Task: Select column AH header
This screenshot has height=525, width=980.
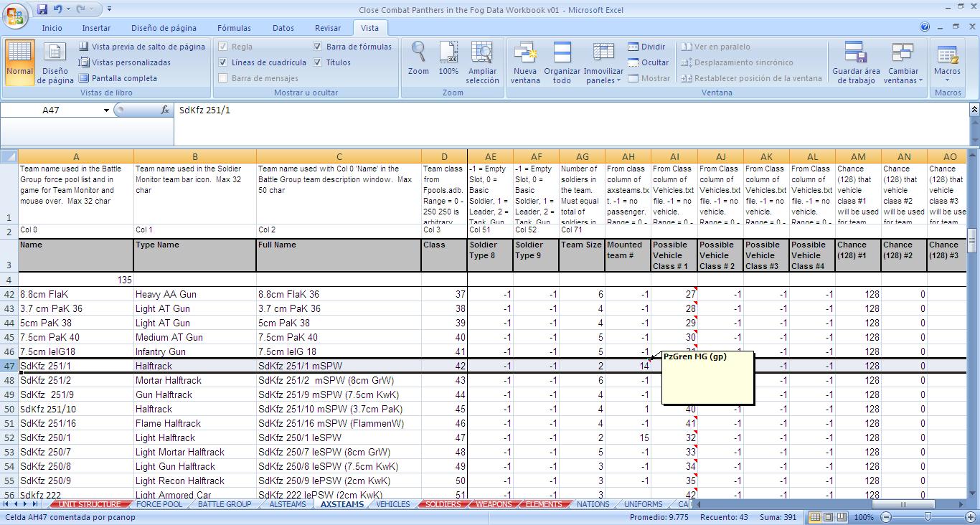Action: [628, 156]
